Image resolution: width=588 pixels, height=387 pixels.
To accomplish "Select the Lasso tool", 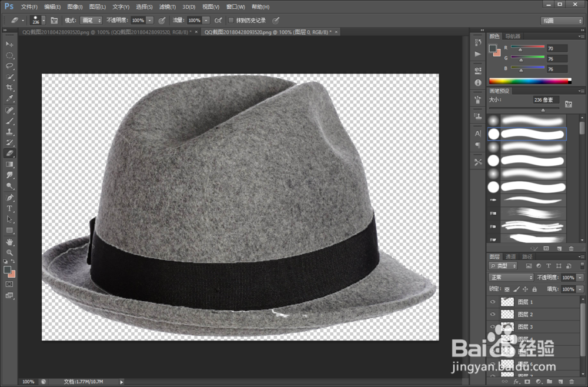I will pyautogui.click(x=9, y=66).
